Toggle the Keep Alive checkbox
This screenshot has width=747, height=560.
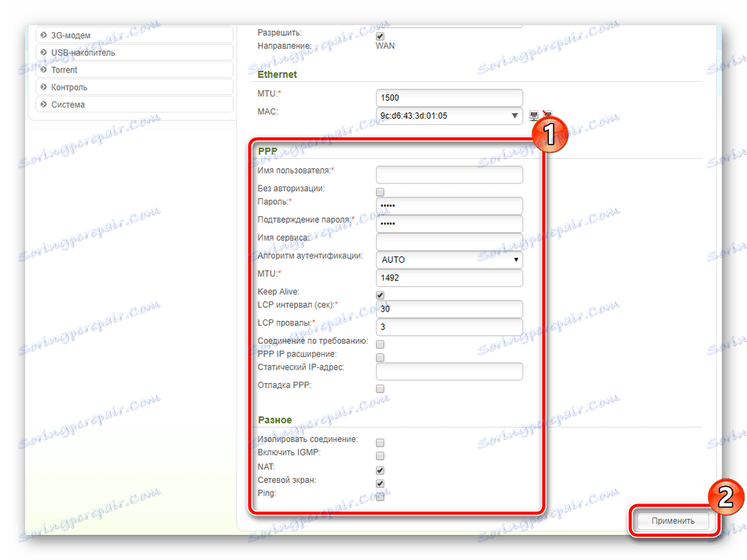pyautogui.click(x=380, y=295)
